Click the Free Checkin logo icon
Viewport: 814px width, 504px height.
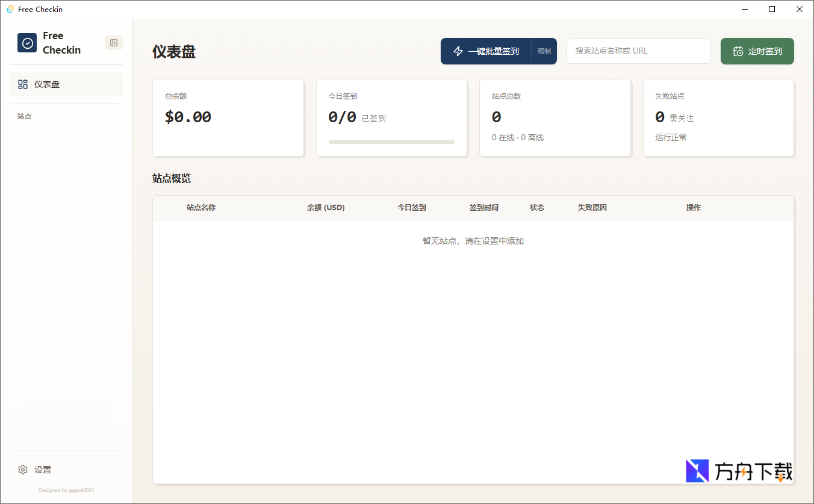26,42
